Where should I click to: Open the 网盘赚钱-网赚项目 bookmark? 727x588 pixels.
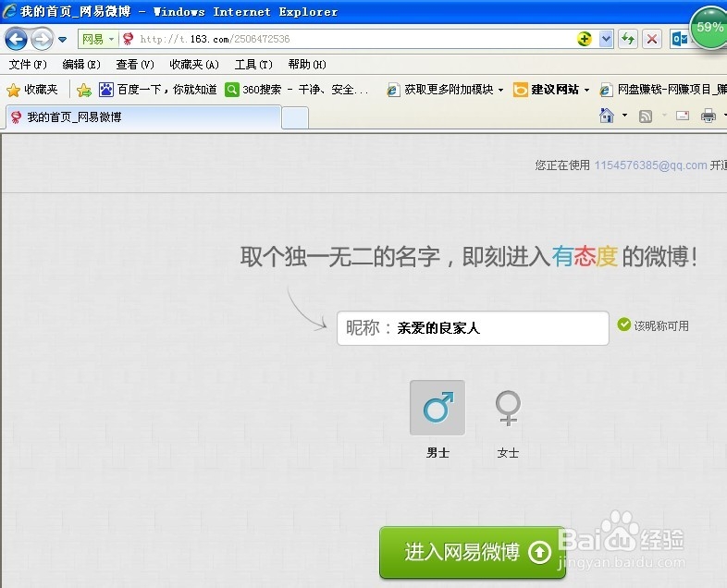click(663, 90)
